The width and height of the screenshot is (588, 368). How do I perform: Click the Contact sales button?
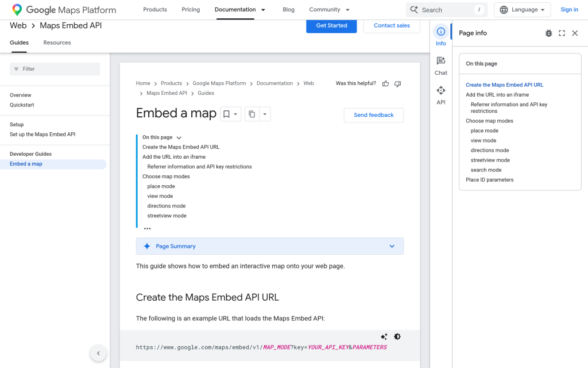point(392,25)
